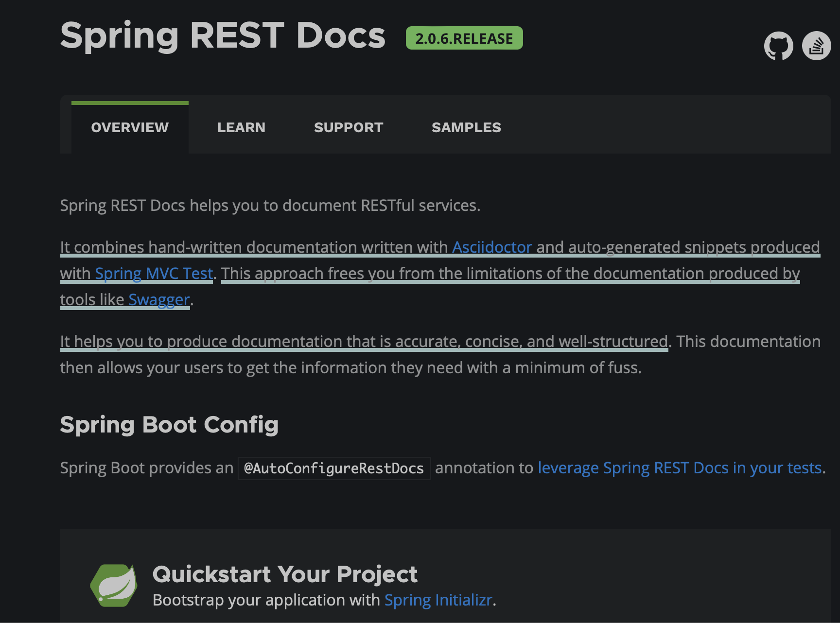
Task: Click the Spring Boot Config heading
Action: point(169,425)
